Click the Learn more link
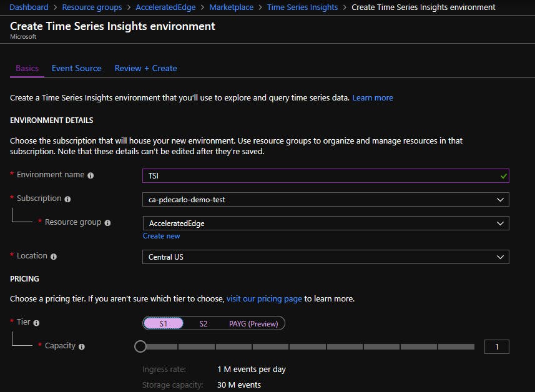 pyautogui.click(x=373, y=98)
